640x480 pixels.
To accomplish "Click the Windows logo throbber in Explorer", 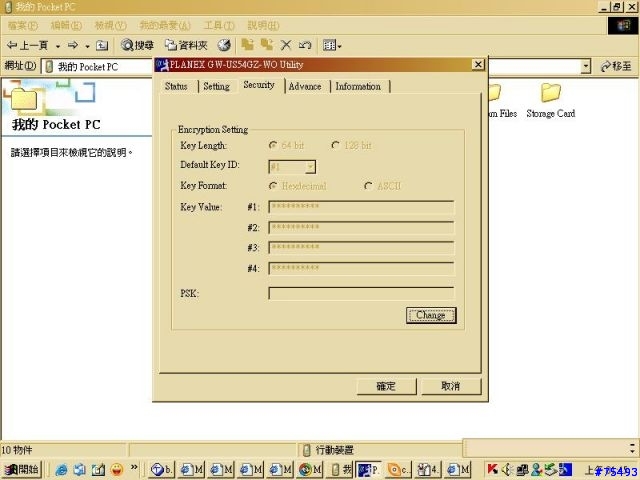I will pyautogui.click(x=623, y=25).
